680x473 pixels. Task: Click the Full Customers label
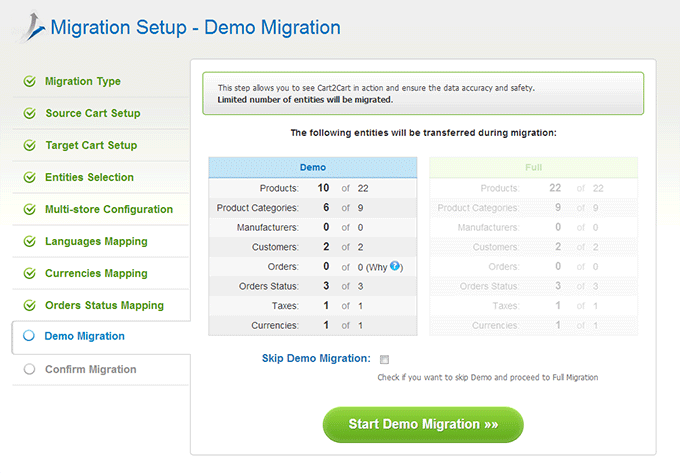click(x=496, y=247)
